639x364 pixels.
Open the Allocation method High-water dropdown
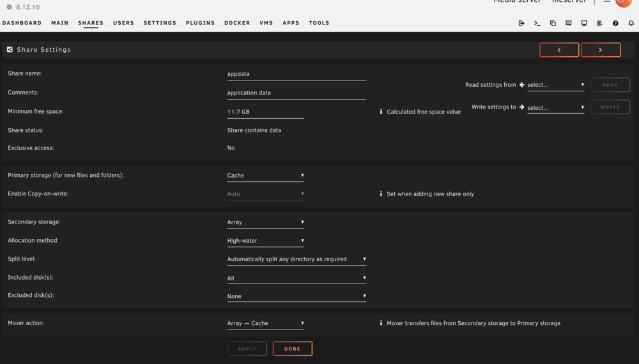click(x=265, y=241)
